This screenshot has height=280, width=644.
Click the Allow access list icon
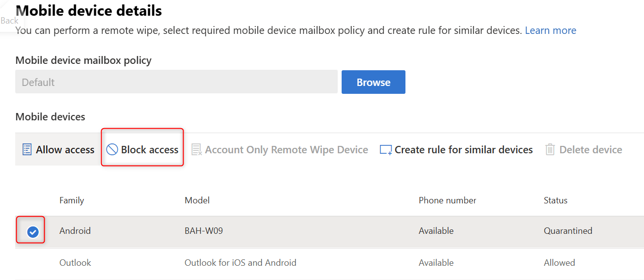(27, 150)
